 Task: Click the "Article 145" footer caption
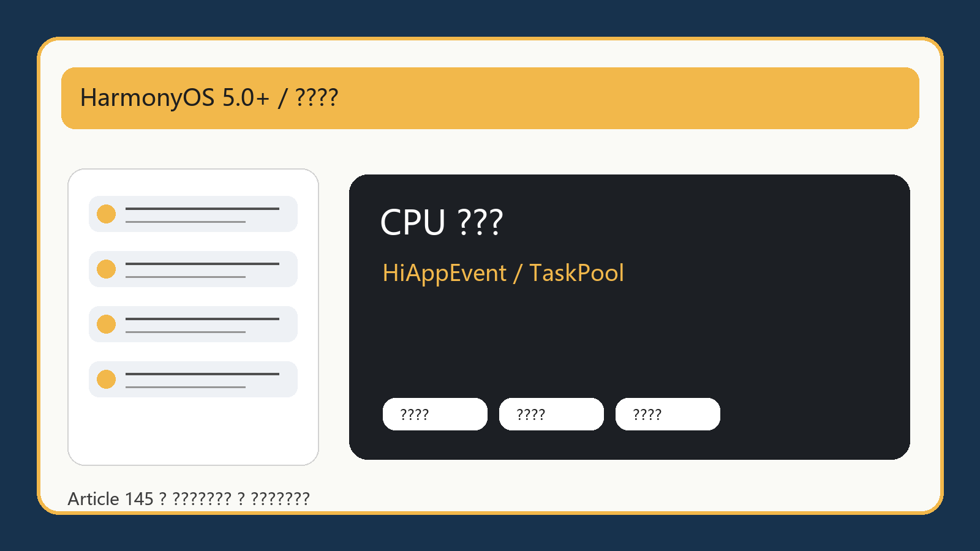189,499
